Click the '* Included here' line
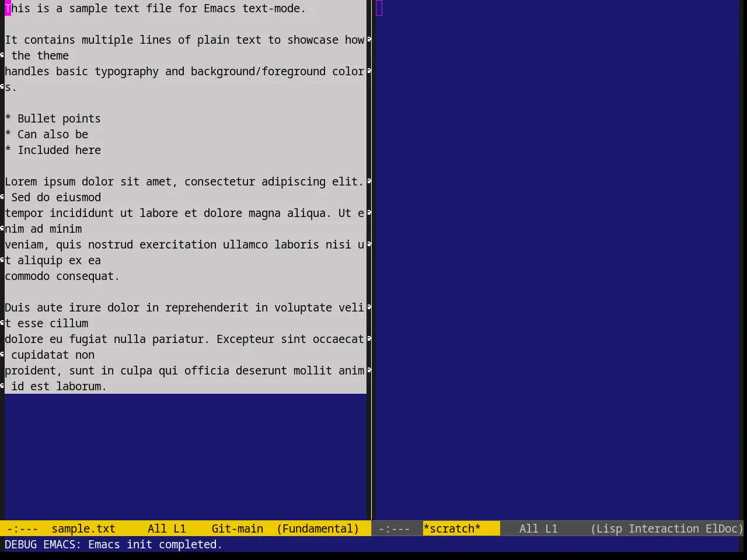Viewport: 747px width, 560px height. pyautogui.click(x=53, y=150)
